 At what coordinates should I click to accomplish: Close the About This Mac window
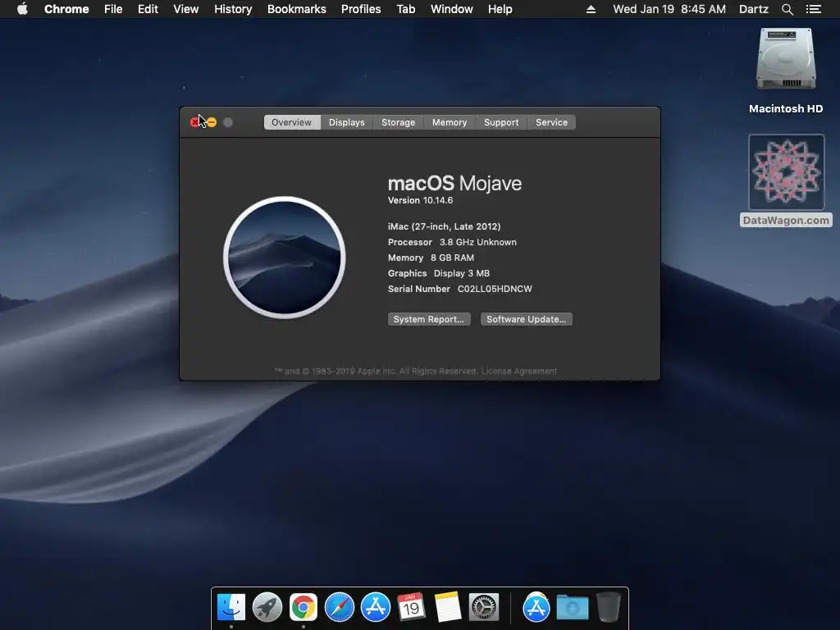pos(195,122)
